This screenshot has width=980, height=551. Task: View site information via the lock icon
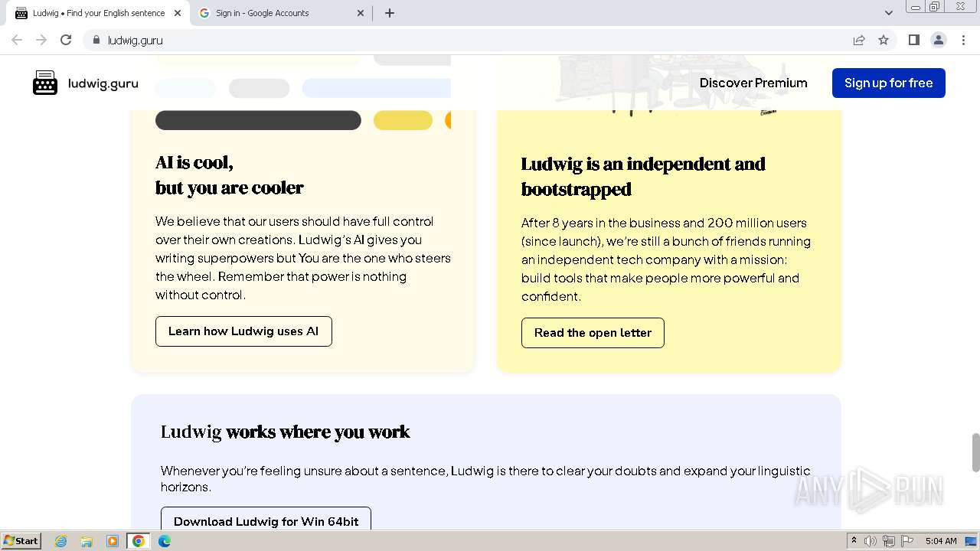(x=96, y=40)
